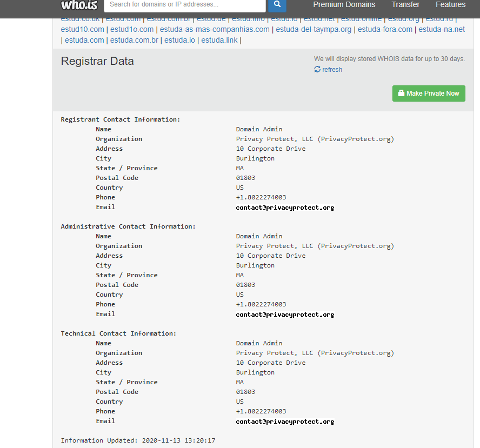The image size is (480, 448).
Task: Open estuda.io link
Action: pos(179,41)
